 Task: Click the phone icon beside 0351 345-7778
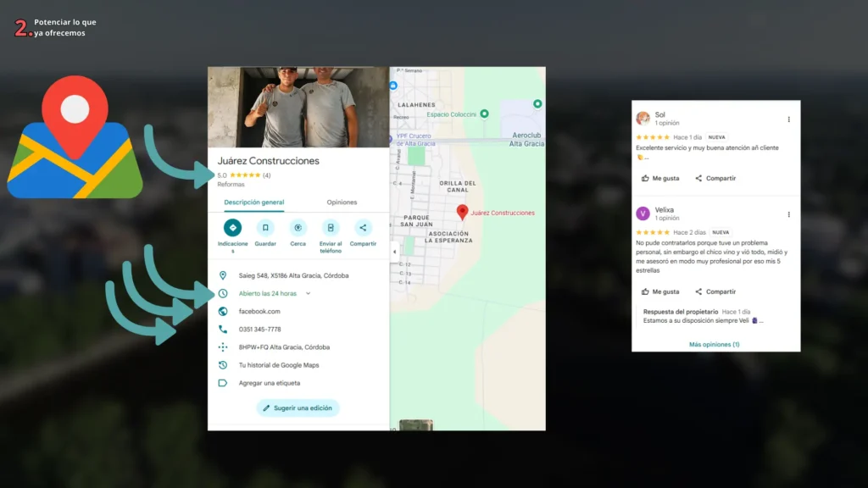[x=223, y=330]
